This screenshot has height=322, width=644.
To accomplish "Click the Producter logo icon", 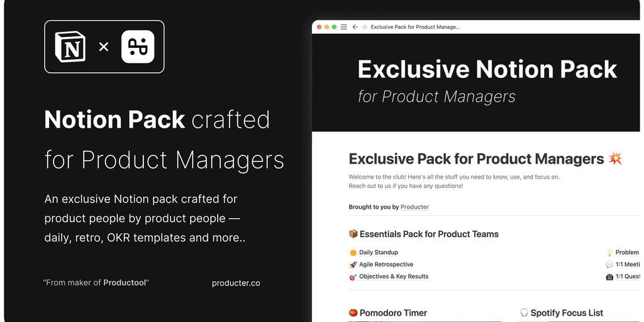I will pyautogui.click(x=138, y=47).
